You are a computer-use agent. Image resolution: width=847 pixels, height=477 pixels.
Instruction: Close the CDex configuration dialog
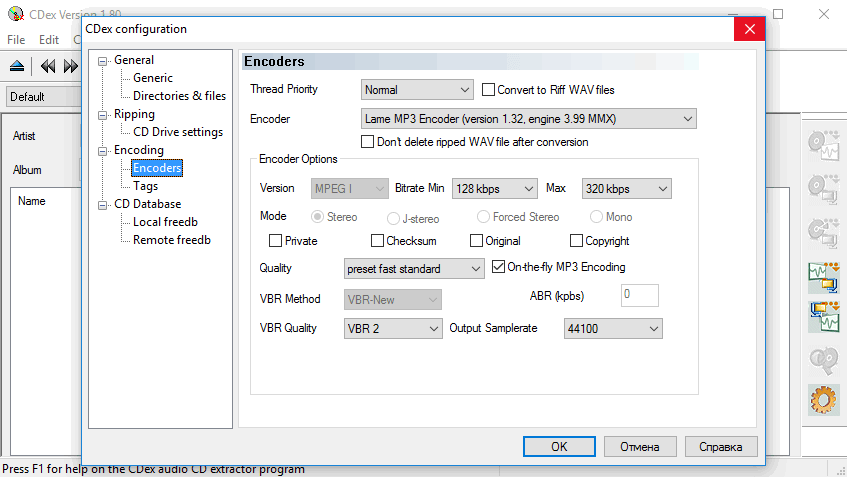[x=749, y=29]
